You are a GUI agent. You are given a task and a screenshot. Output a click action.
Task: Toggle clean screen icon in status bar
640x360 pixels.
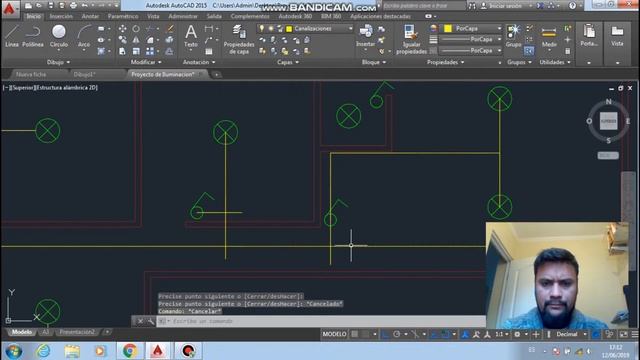(x=624, y=334)
